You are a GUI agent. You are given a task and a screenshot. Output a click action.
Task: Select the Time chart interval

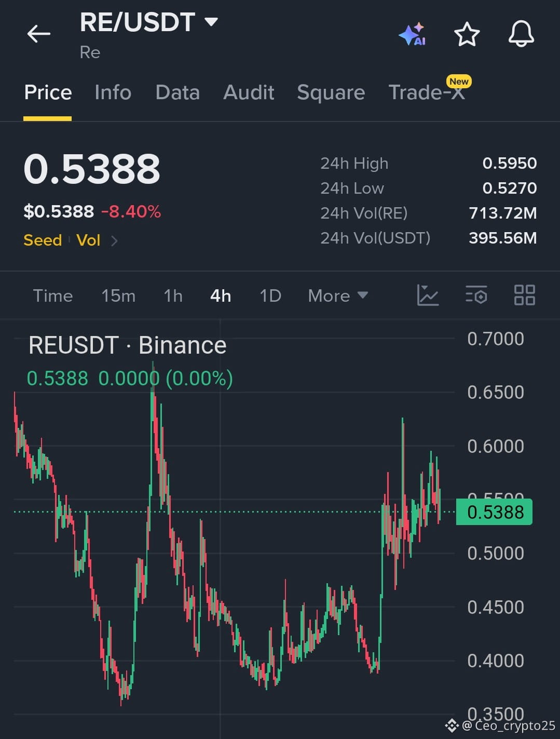pyautogui.click(x=53, y=295)
